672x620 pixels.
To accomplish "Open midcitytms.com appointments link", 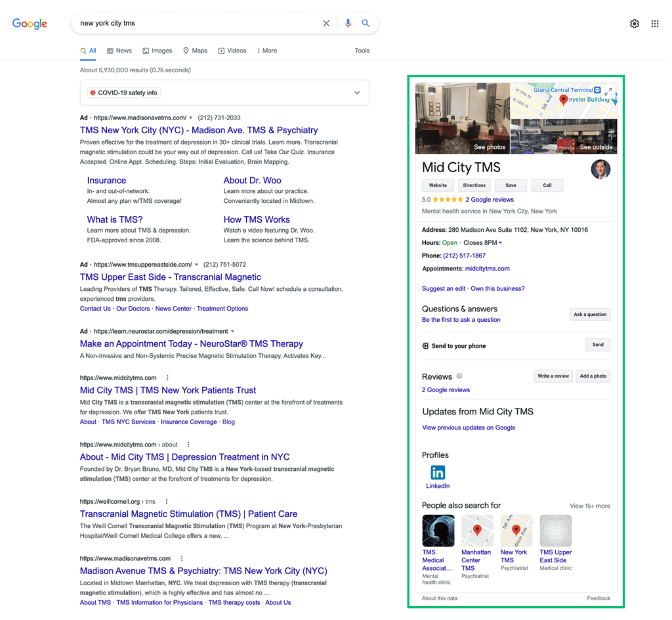I will pyautogui.click(x=488, y=269).
